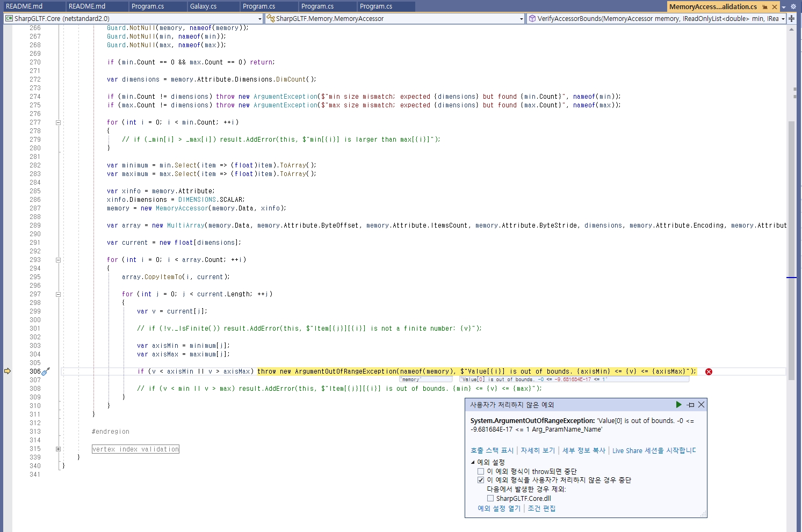The width and height of the screenshot is (802, 532).
Task: Click the System.ArgumentOutOfRangeException message text
Action: [x=582, y=425]
